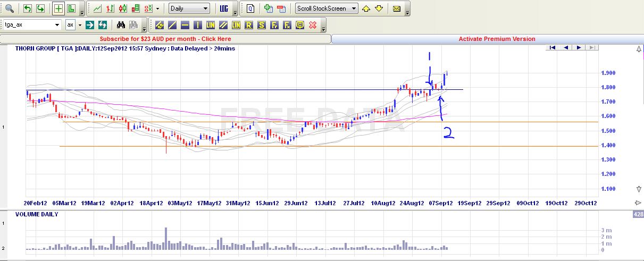Viewport: 644px width, 261px height.
Task: Click the down arrow below price scale
Action: [x=639, y=189]
